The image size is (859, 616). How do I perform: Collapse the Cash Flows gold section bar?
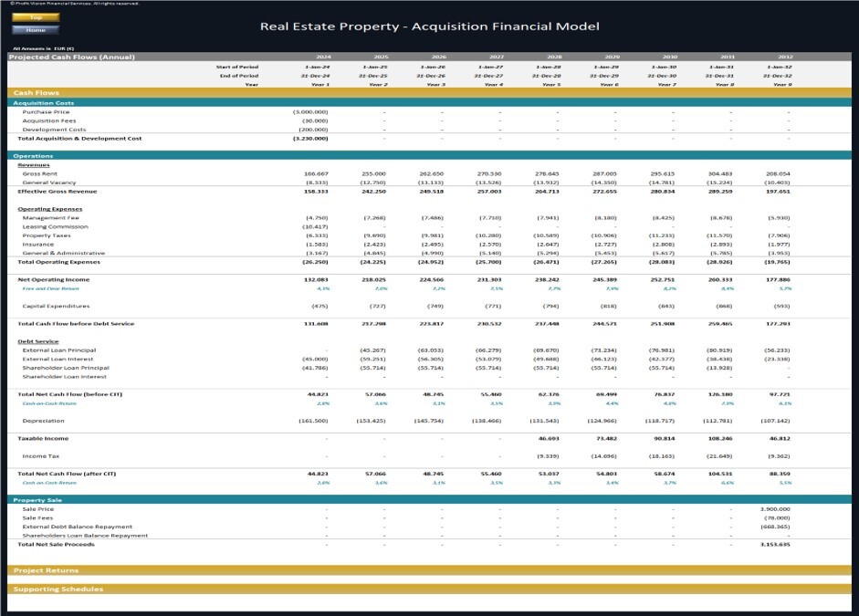(x=429, y=93)
